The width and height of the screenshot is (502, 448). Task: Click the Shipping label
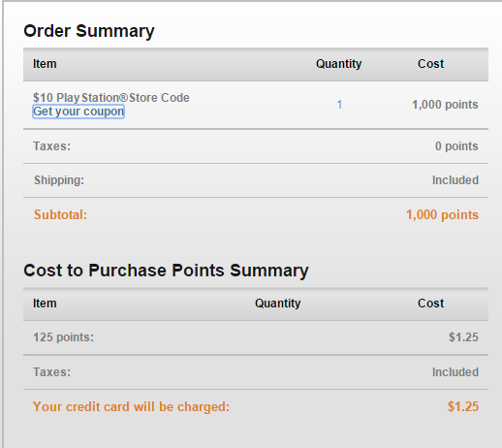(x=59, y=180)
